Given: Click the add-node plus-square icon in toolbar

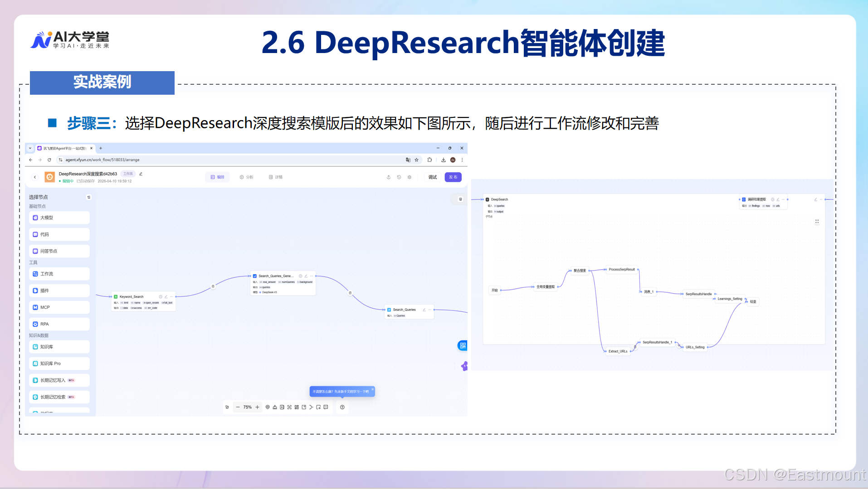Looking at the screenshot, I should [x=282, y=407].
